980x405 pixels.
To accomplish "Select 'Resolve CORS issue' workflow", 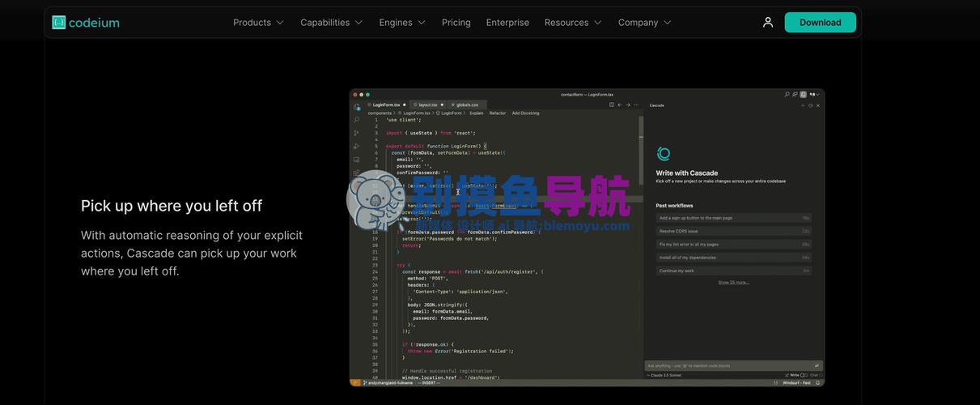I will (733, 231).
